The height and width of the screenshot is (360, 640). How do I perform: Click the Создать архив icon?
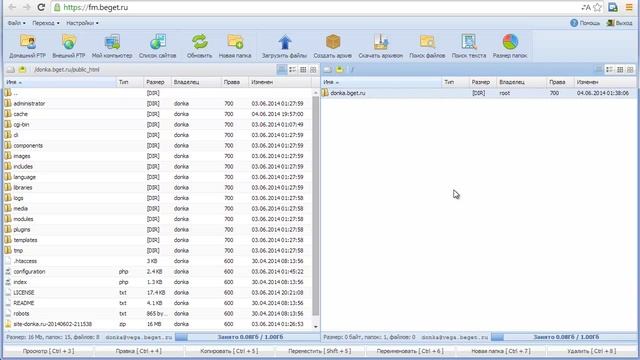click(333, 42)
